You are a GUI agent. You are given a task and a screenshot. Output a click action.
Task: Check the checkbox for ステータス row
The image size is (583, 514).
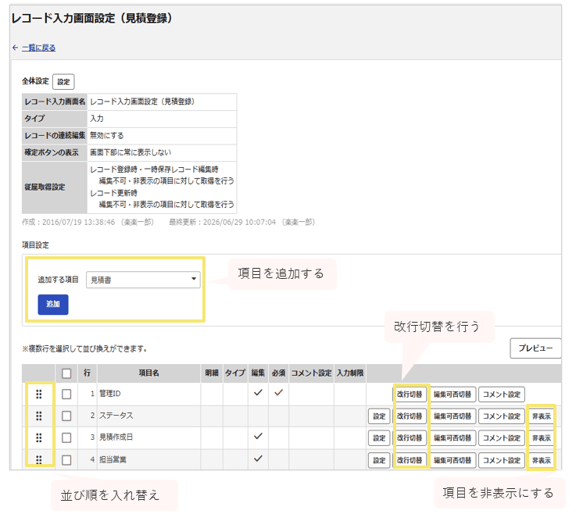67,416
